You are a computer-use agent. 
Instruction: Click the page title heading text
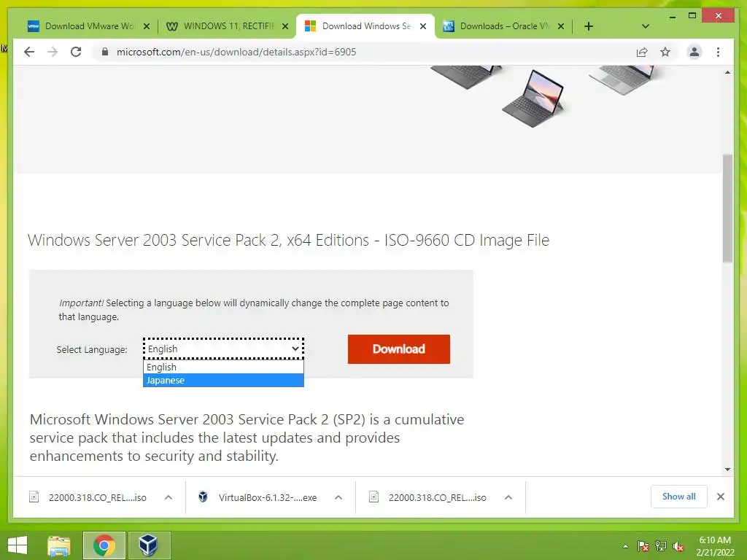(288, 240)
